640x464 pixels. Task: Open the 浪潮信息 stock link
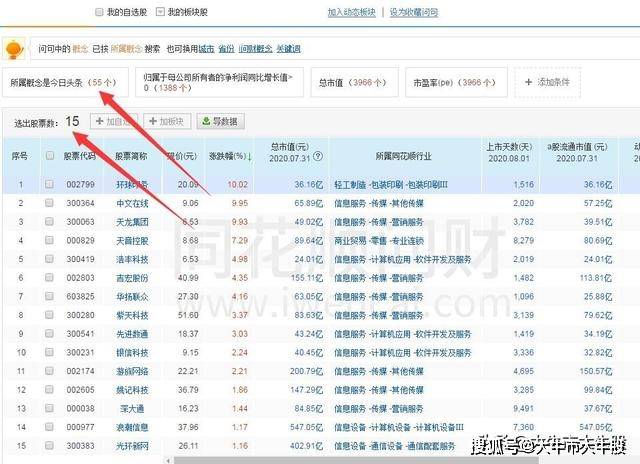(x=132, y=428)
